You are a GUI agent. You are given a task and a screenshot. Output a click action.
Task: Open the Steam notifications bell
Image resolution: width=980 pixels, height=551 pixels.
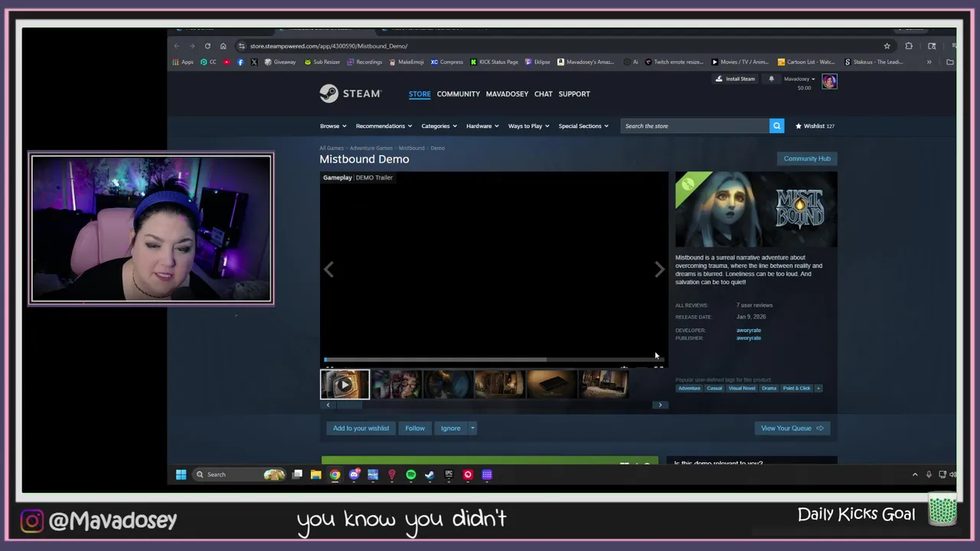(x=771, y=79)
